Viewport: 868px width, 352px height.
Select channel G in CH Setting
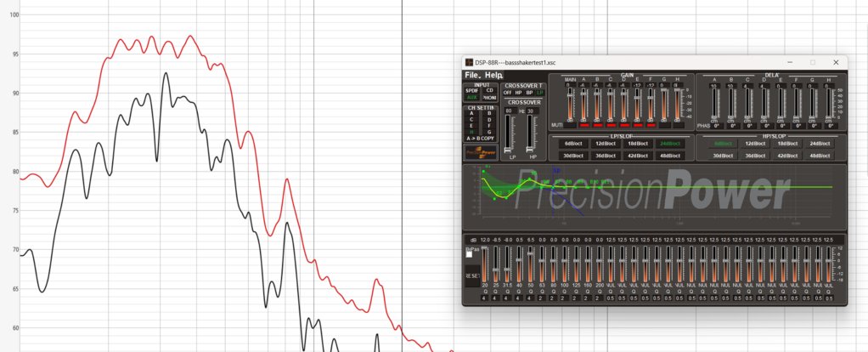[x=489, y=132]
